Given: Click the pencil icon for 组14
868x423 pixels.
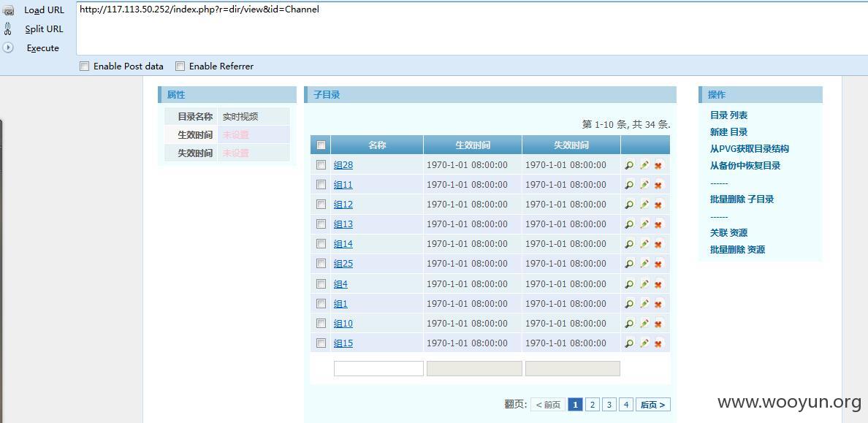Looking at the screenshot, I should pos(644,244).
